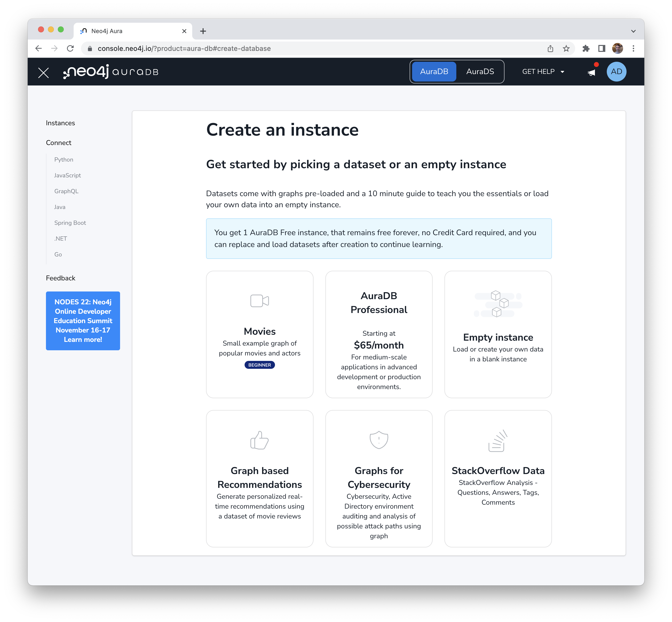Bookmark the page with the star icon
This screenshot has width=672, height=622.
pyautogui.click(x=567, y=48)
